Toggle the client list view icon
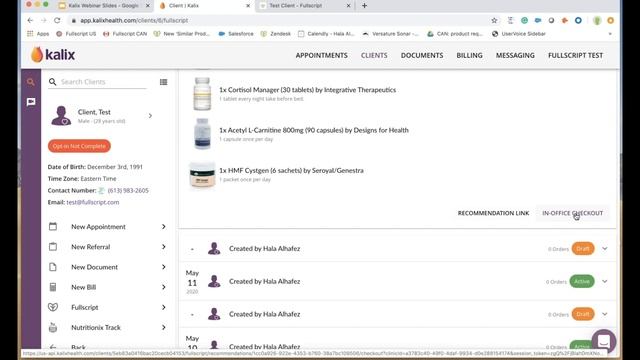Viewport: 640px width, 360px height. (163, 82)
